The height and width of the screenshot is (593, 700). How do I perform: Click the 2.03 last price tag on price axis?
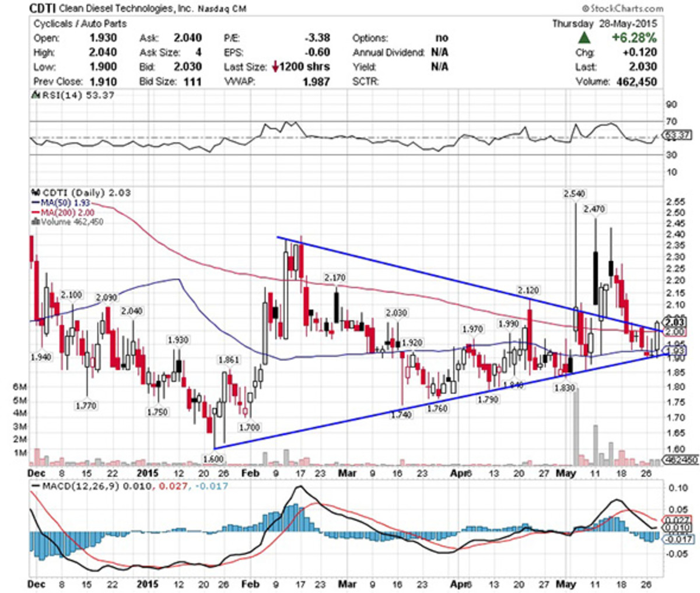(674, 322)
